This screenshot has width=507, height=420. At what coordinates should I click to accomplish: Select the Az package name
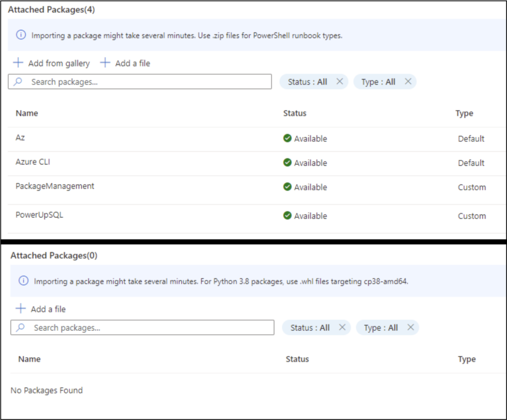pyautogui.click(x=20, y=138)
